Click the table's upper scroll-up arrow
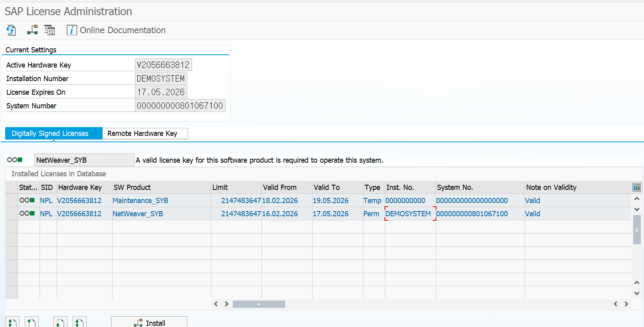The width and height of the screenshot is (644, 327). 637,199
